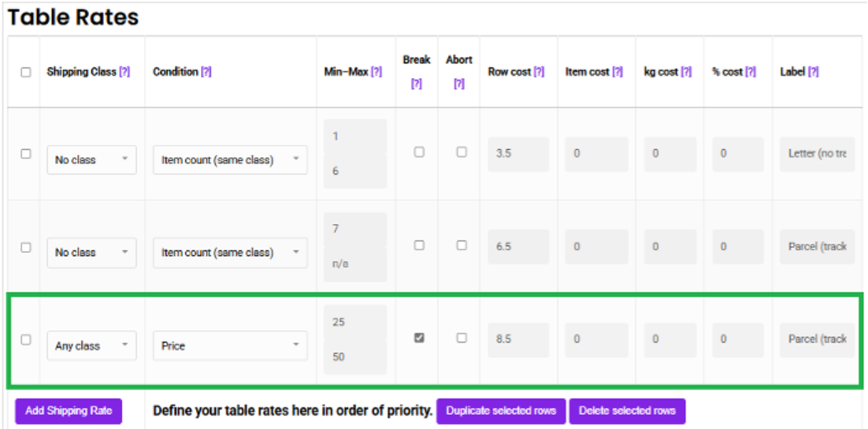This screenshot has height=429, width=868.
Task: Click the Add Shipping Rate button
Action: [x=68, y=411]
